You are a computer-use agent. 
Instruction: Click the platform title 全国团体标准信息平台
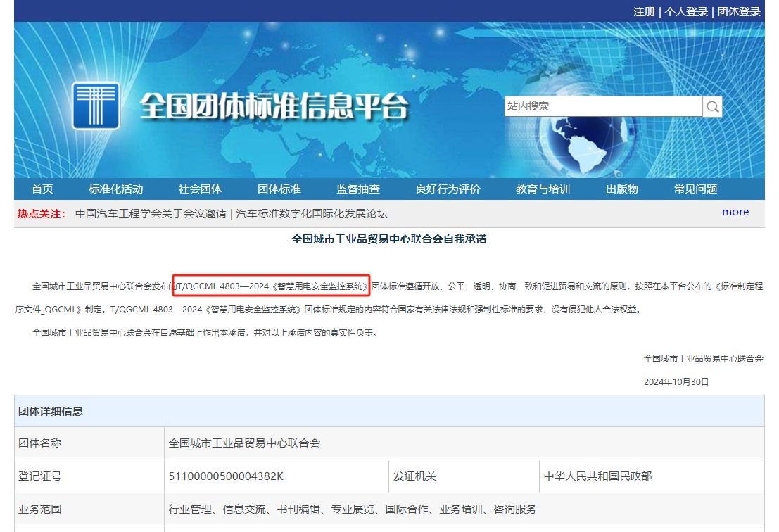[x=274, y=107]
